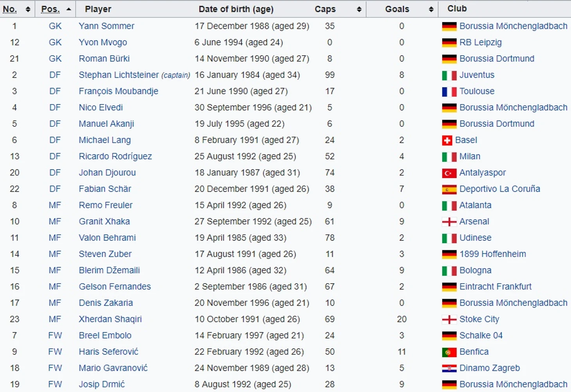This screenshot has width=571, height=392.
Task: Open the Juventus club link
Action: click(477, 75)
